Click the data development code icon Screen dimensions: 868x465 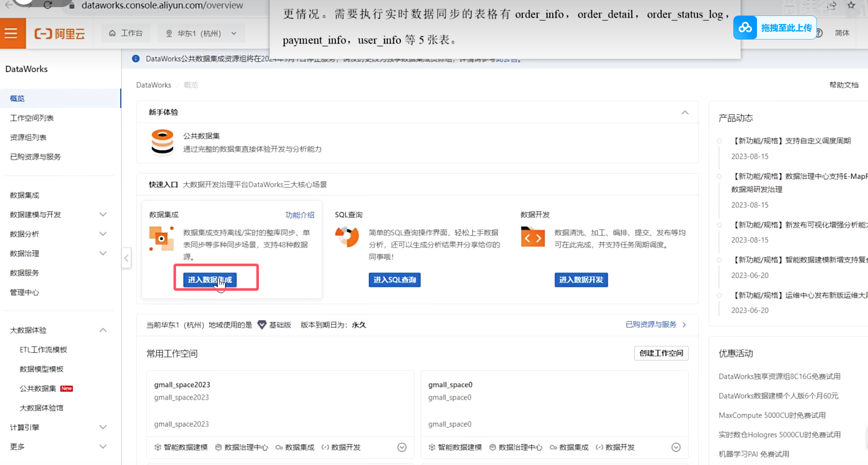(x=532, y=237)
